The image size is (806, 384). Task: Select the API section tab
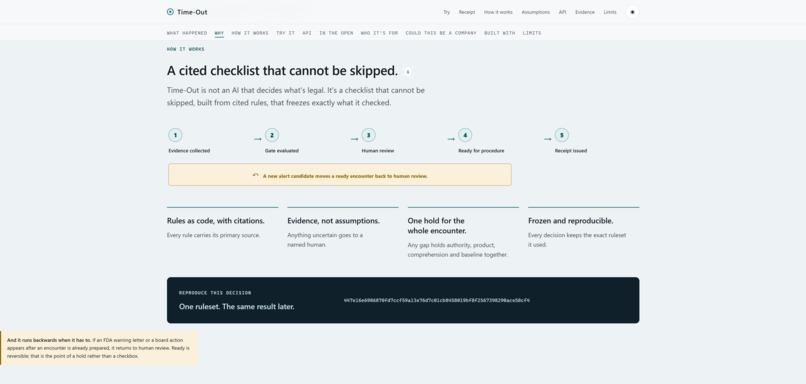point(307,33)
